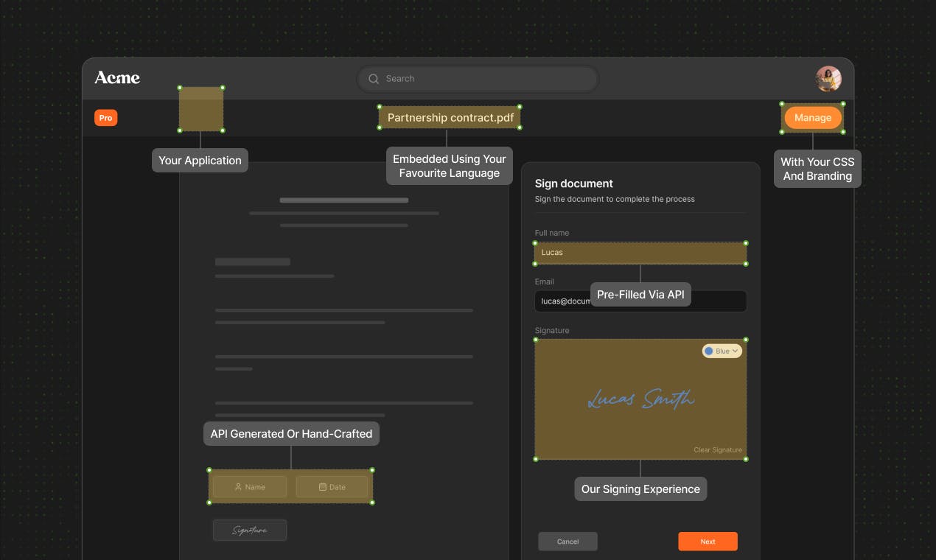Cancel the sign document dialog
Viewport: 936px width, 560px height.
[567, 542]
